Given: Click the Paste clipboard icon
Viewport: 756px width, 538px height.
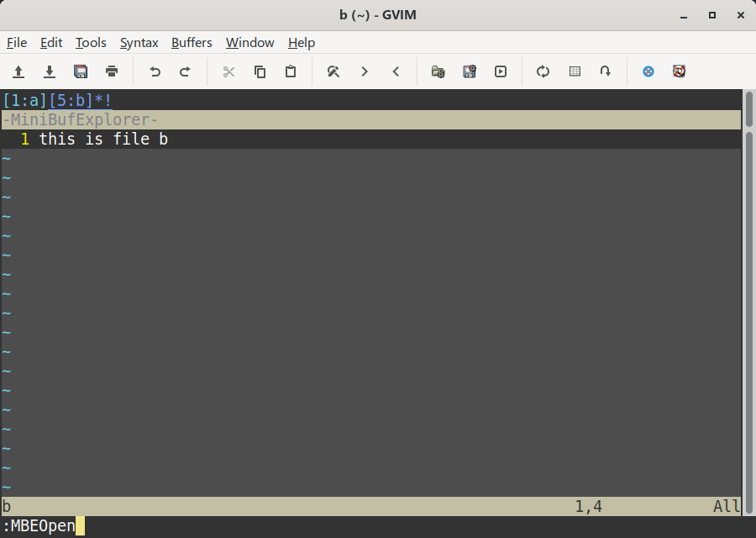Looking at the screenshot, I should click(x=291, y=71).
